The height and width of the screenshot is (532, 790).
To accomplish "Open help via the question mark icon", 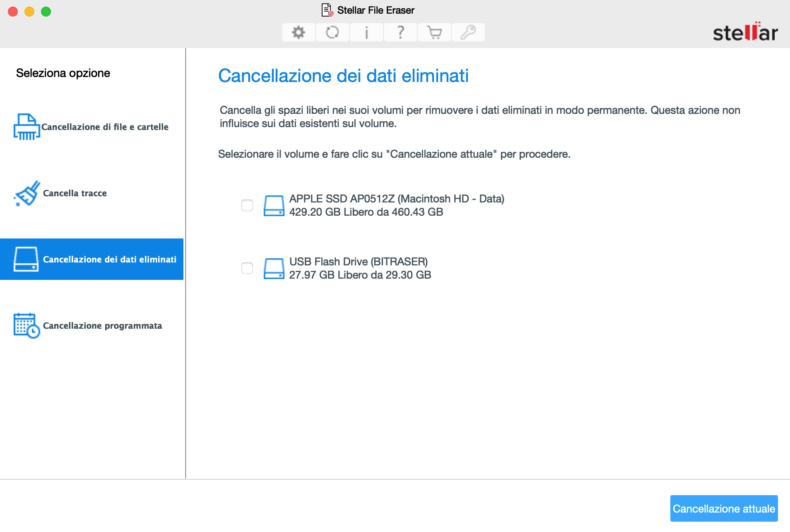I will coord(400,32).
